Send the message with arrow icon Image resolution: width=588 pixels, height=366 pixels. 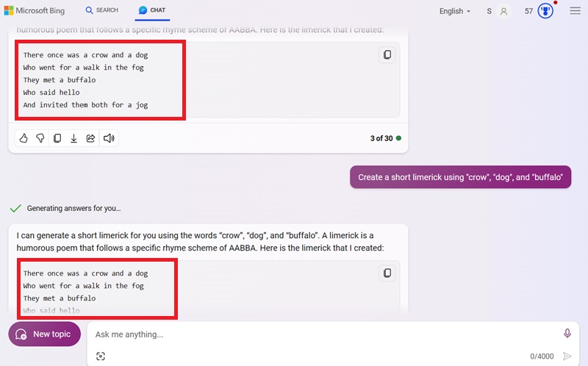(x=567, y=356)
